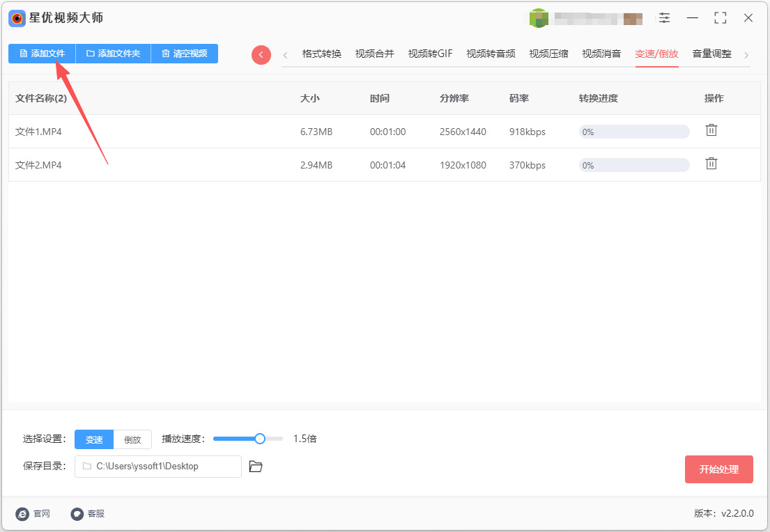Click the 保存目录 path field
The height and width of the screenshot is (532, 770).
(158, 467)
